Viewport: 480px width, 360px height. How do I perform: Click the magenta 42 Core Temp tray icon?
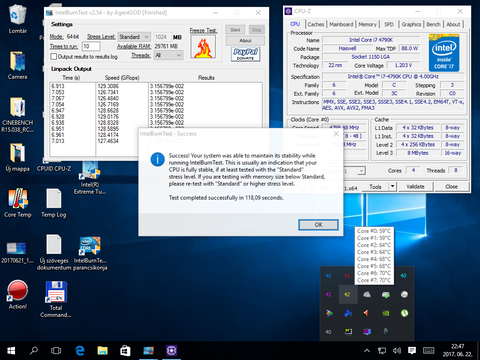(329, 294)
